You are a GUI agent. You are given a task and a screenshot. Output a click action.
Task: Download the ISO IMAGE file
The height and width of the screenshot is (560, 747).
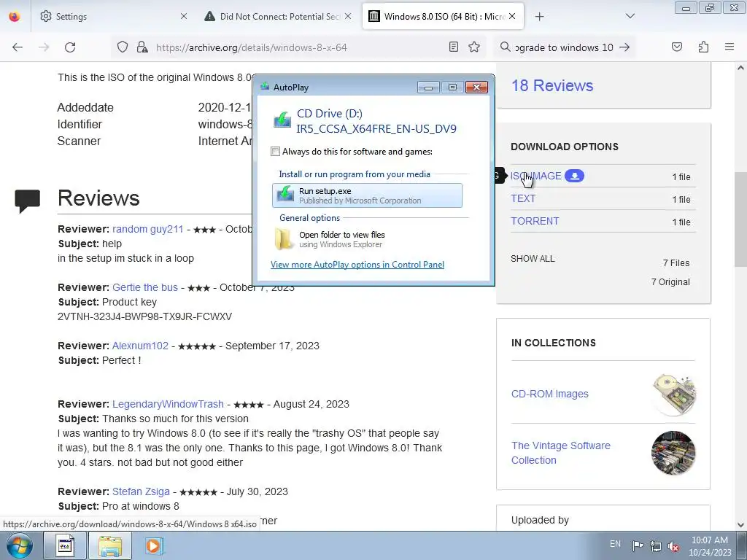536,176
